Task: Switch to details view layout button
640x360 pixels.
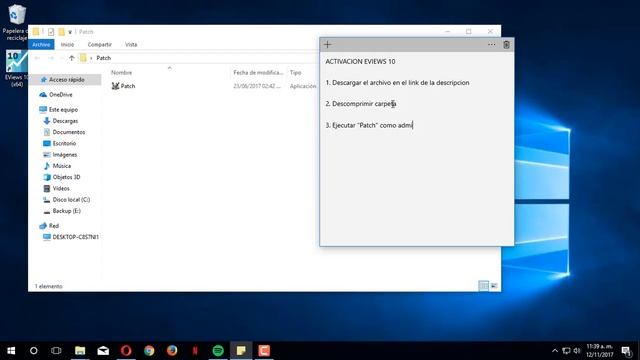Action: [x=483, y=286]
